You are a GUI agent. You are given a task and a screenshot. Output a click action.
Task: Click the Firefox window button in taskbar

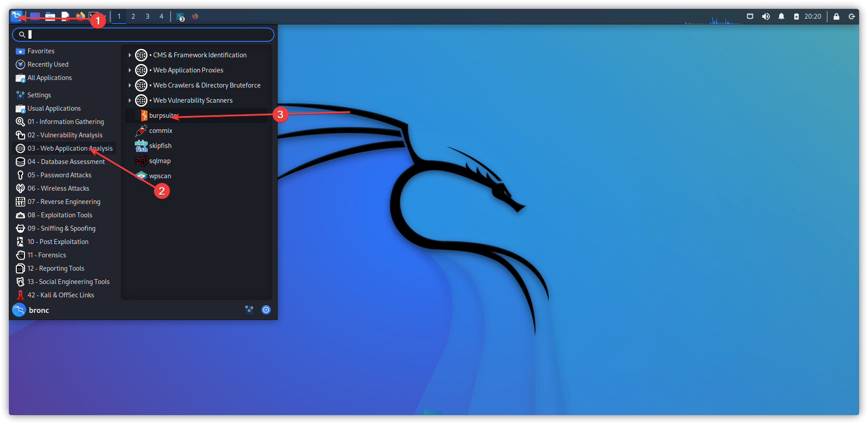195,16
